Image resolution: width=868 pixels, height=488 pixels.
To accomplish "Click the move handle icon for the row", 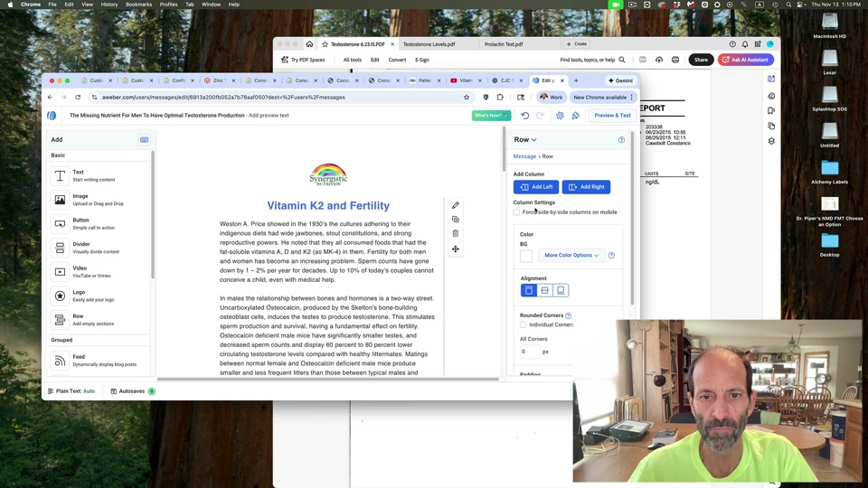I will point(456,249).
